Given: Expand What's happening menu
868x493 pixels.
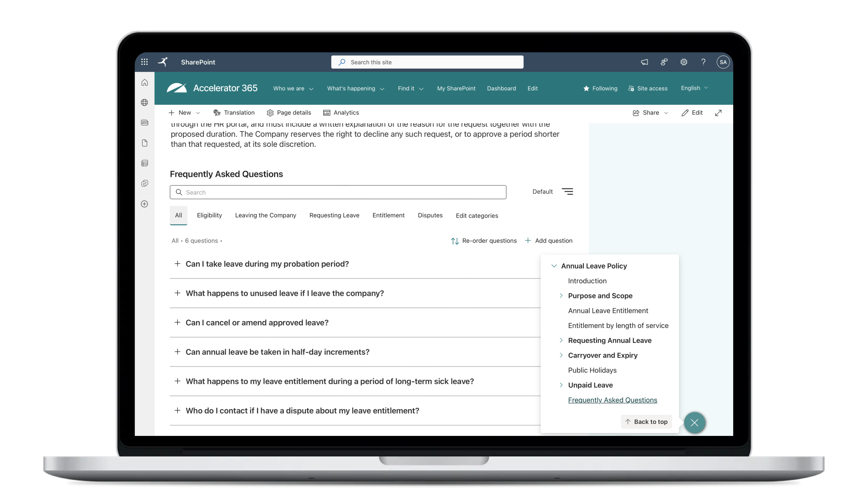Looking at the screenshot, I should 356,88.
